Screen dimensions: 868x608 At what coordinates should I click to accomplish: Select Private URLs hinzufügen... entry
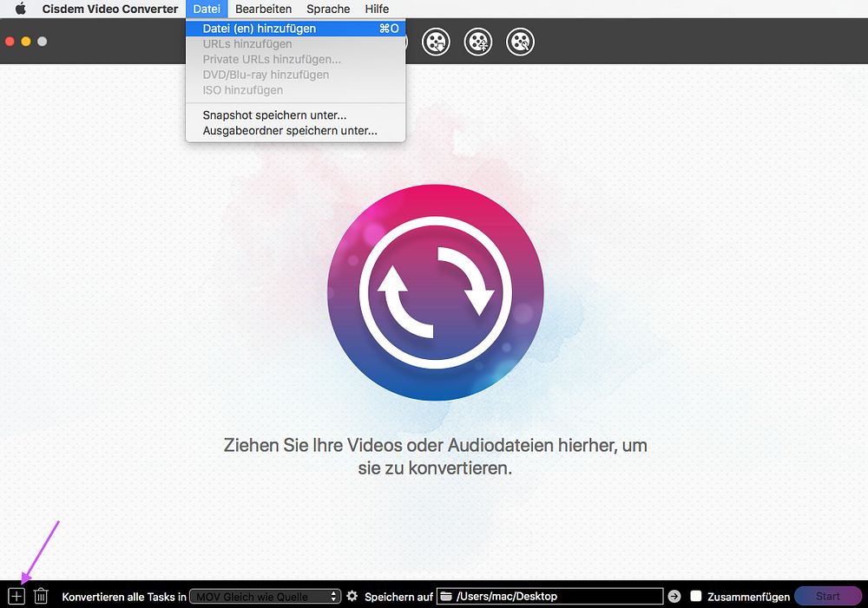tap(296, 59)
